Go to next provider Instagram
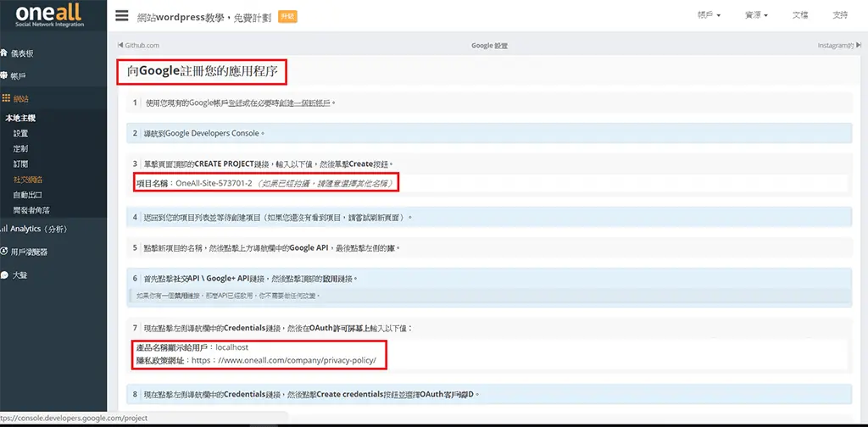 (x=839, y=46)
